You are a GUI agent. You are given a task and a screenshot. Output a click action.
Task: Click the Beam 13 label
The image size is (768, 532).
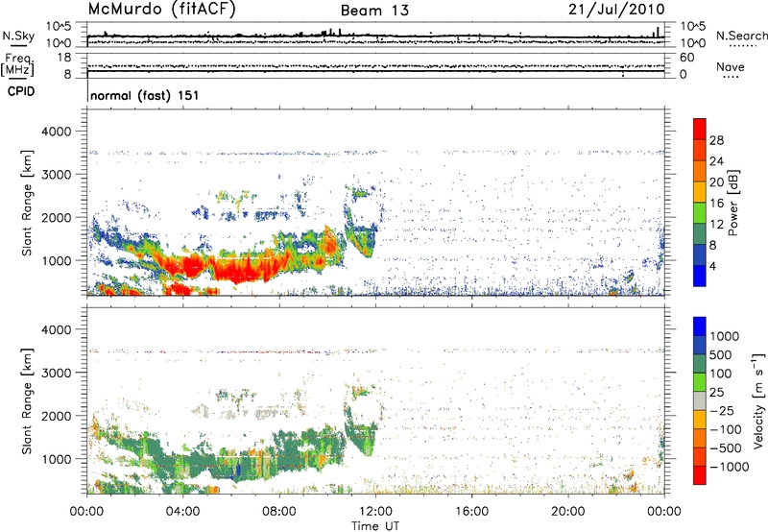tap(374, 11)
